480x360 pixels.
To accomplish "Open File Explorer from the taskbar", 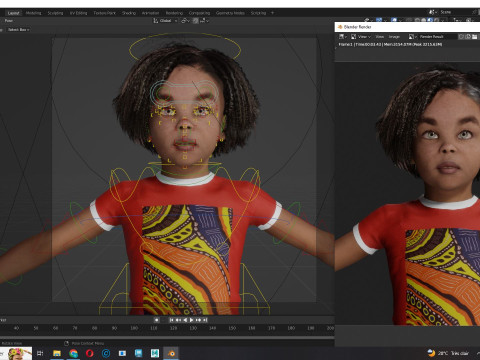I will point(57,353).
